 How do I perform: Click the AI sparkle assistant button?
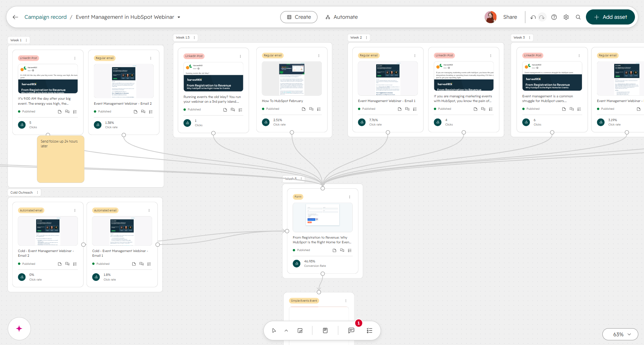tap(19, 329)
